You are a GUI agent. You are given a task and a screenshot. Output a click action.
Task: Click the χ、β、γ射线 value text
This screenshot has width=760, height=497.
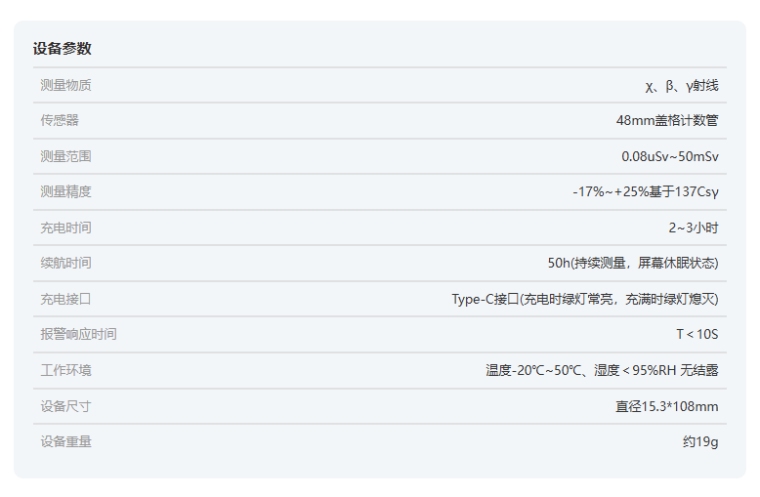681,86
